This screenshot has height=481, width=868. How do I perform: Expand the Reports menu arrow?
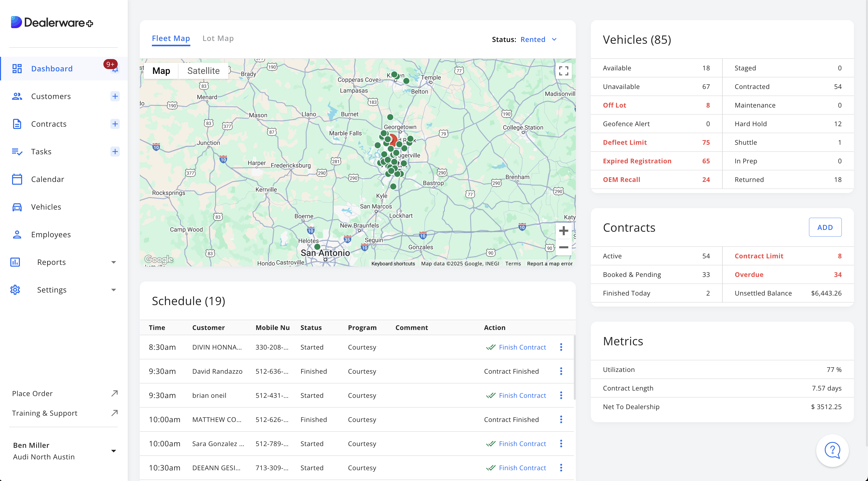pyautogui.click(x=114, y=262)
